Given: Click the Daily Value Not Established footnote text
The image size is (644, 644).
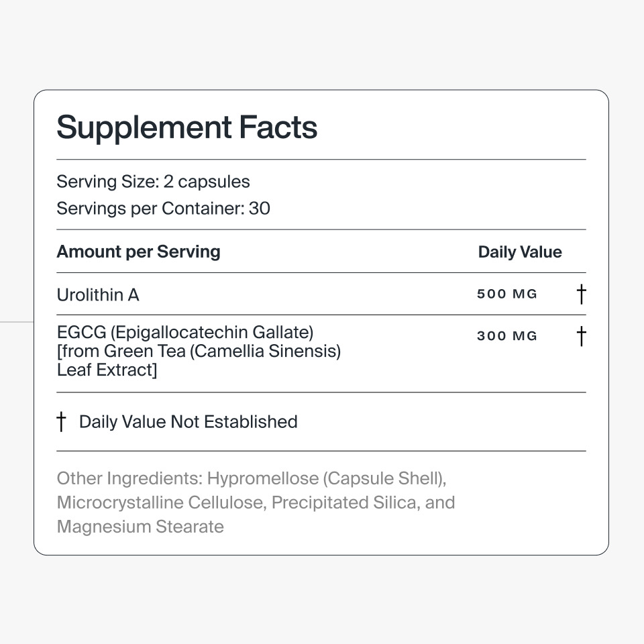Looking at the screenshot, I should (188, 422).
